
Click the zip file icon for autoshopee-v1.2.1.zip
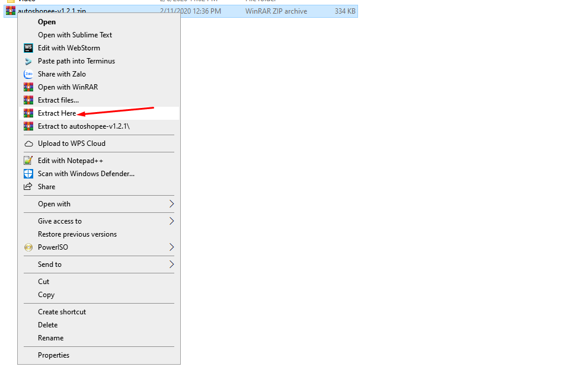pyautogui.click(x=11, y=11)
